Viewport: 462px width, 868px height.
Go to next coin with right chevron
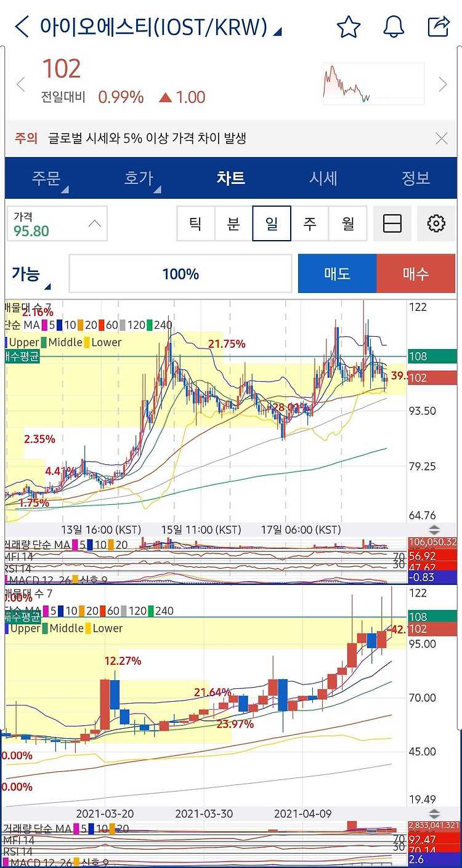pos(442,84)
